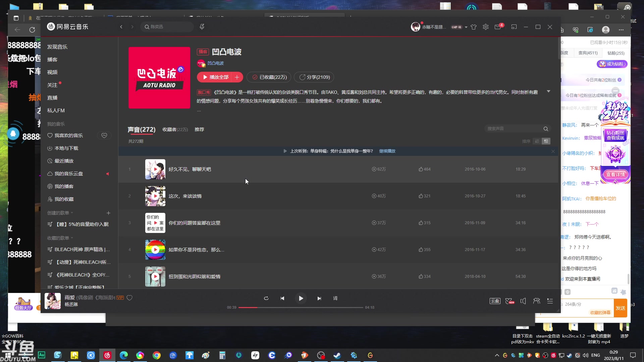Open 发现音乐 in the sidebar
Image resolution: width=644 pixels, height=362 pixels.
point(57,47)
